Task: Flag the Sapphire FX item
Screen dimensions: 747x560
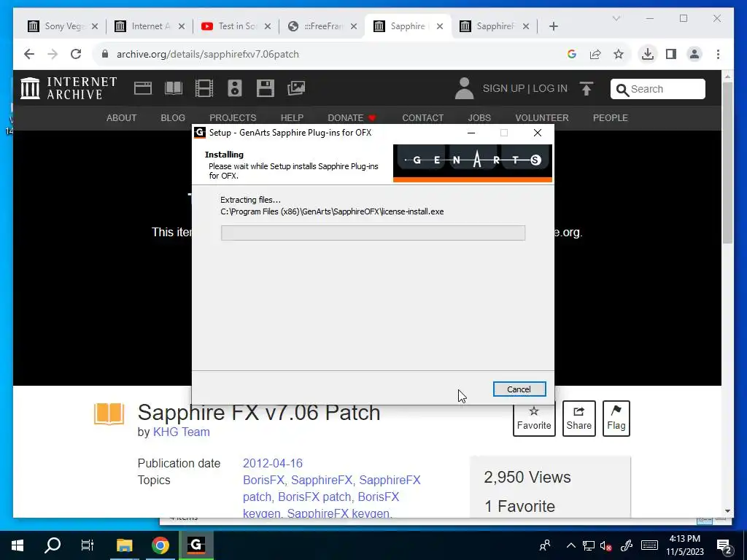Action: (x=616, y=419)
